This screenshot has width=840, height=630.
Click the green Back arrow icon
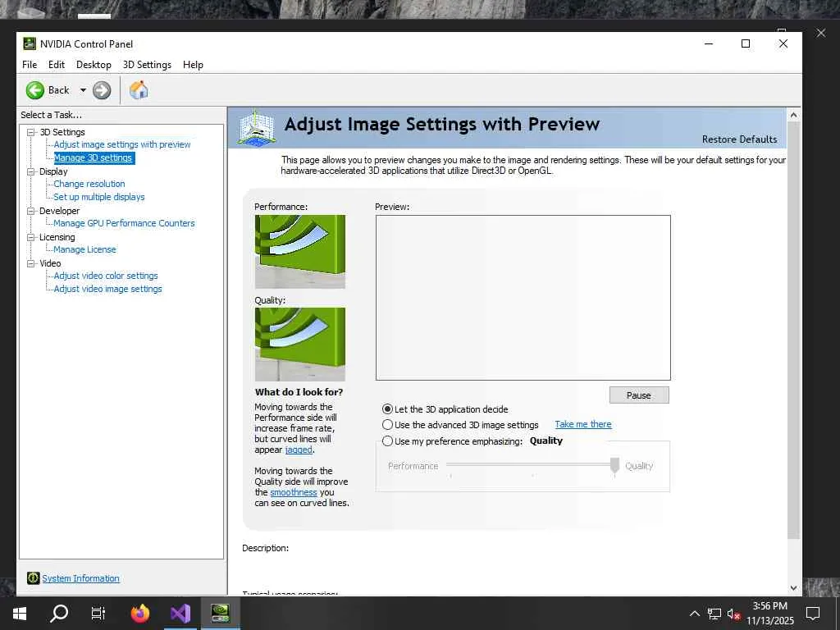pyautogui.click(x=34, y=90)
